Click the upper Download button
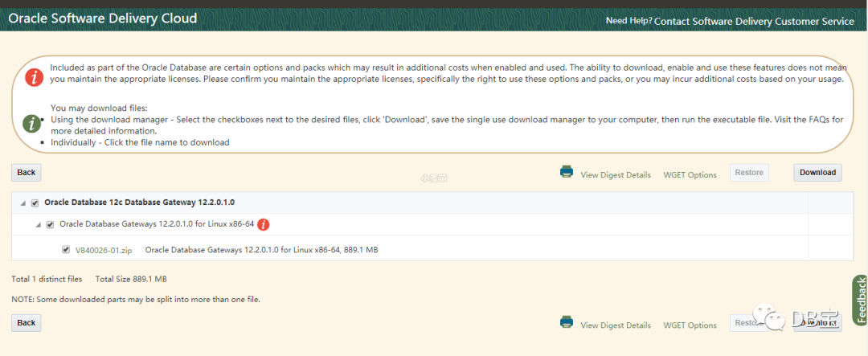Viewport: 868px width, 356px height. point(817,172)
